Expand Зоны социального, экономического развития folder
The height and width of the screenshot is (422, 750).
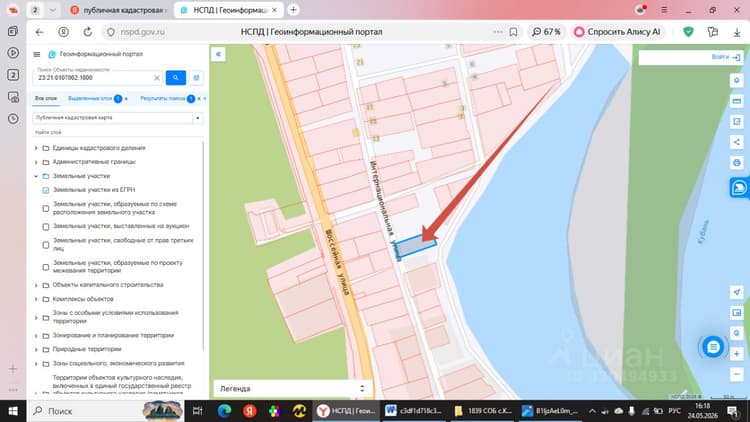(36, 364)
